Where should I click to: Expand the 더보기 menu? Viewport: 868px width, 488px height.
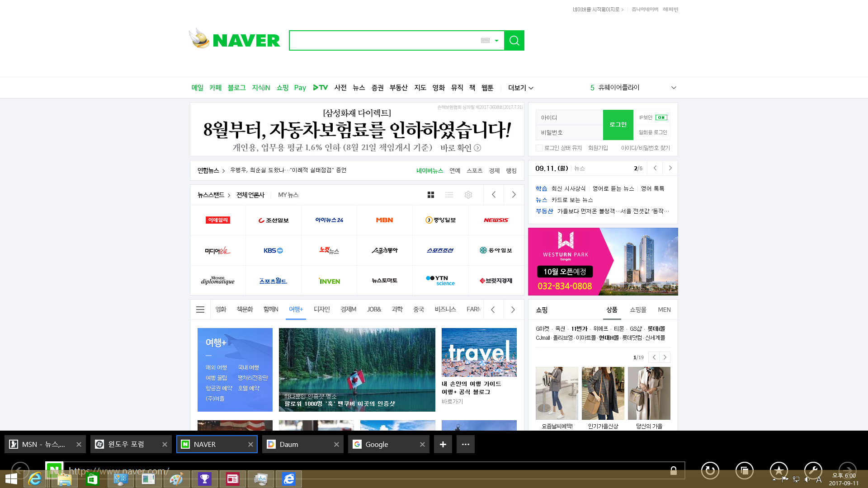point(520,88)
